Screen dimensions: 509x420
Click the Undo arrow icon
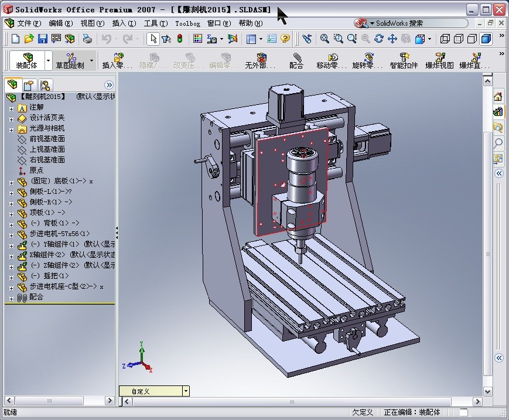tap(106, 39)
